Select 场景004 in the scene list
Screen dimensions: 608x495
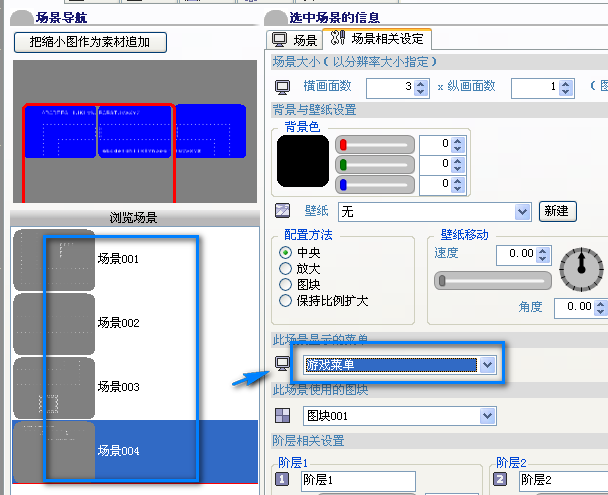point(135,451)
